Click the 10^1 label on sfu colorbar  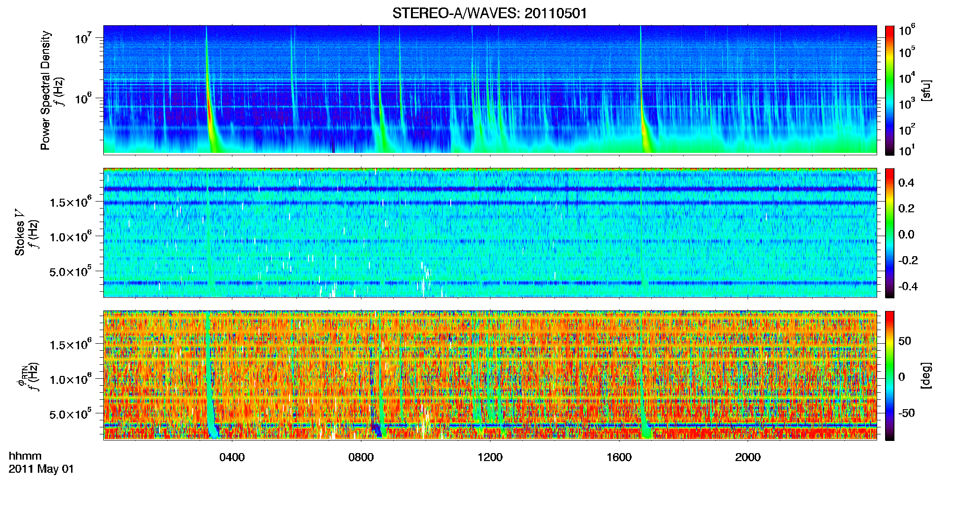907,150
